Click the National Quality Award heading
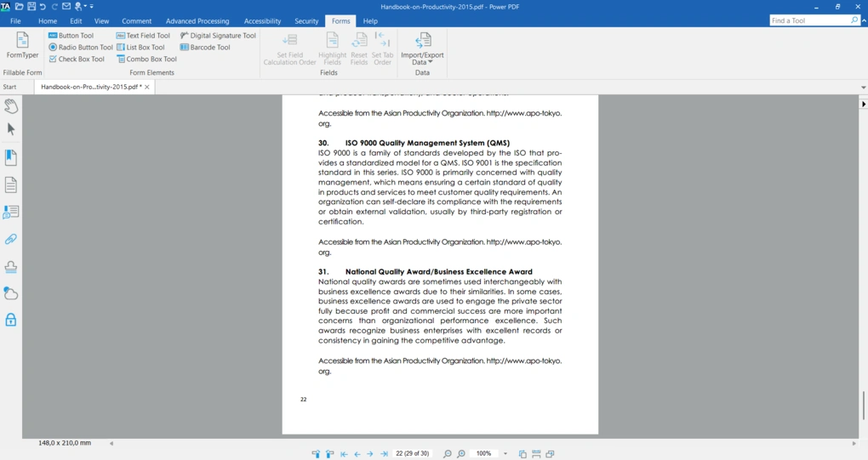Viewport: 868px width, 460px height. click(439, 271)
